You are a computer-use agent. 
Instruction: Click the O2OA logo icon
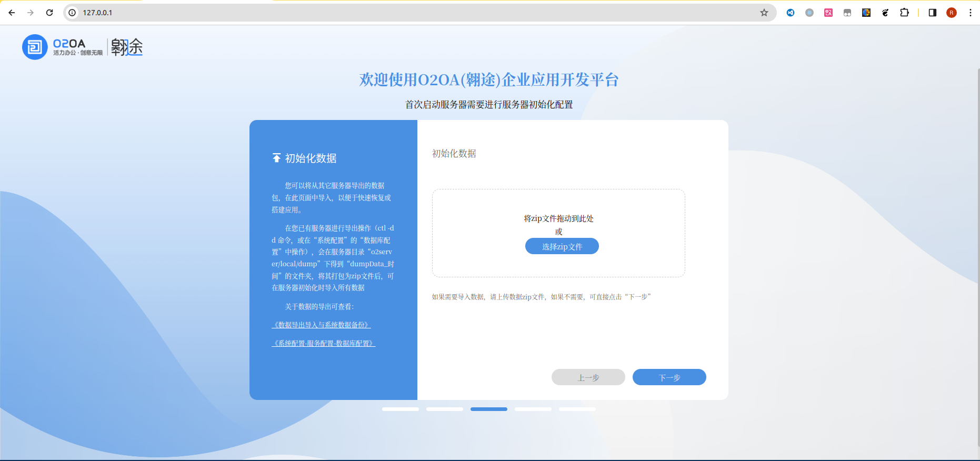[x=35, y=47]
